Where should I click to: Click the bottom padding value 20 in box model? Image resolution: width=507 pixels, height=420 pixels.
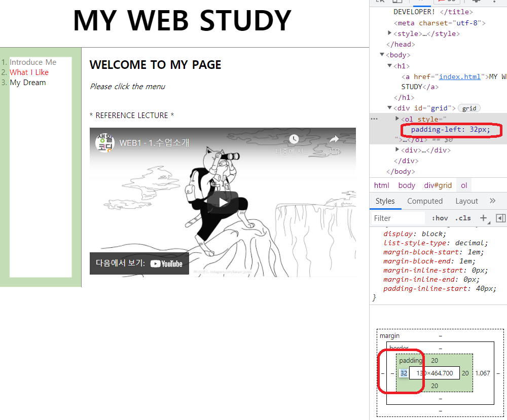[x=434, y=386]
